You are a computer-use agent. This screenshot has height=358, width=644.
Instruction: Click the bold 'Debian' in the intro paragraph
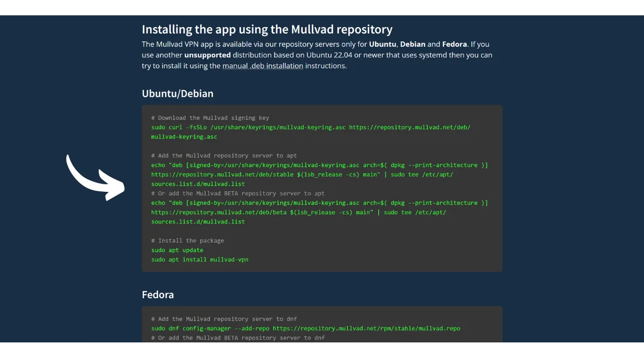point(413,44)
